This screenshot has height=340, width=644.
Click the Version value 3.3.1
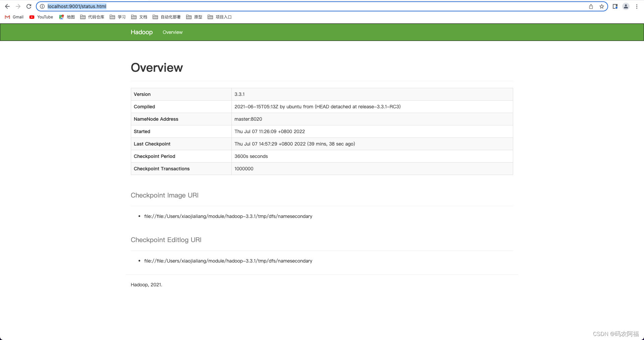tap(239, 94)
